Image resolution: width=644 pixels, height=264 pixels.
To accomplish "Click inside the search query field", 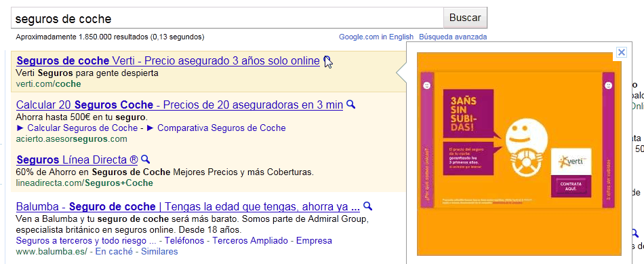I will [227, 18].
